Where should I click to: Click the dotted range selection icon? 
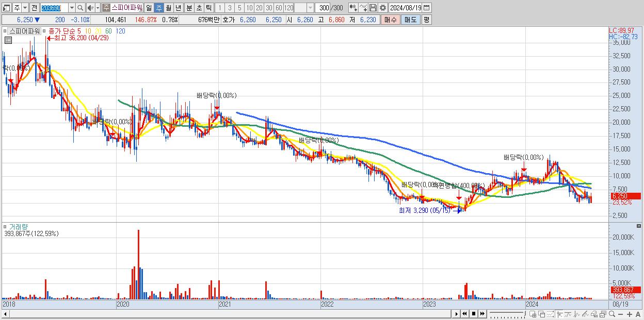tap(550, 314)
